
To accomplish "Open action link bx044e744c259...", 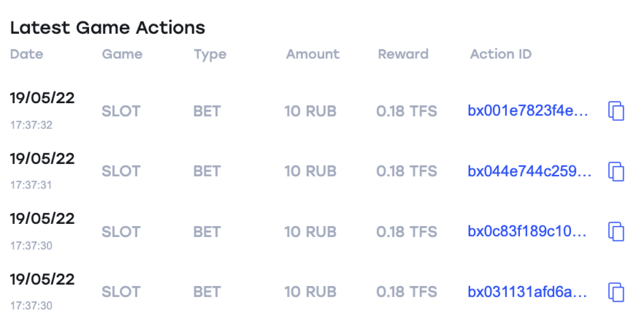I will click(x=530, y=171).
